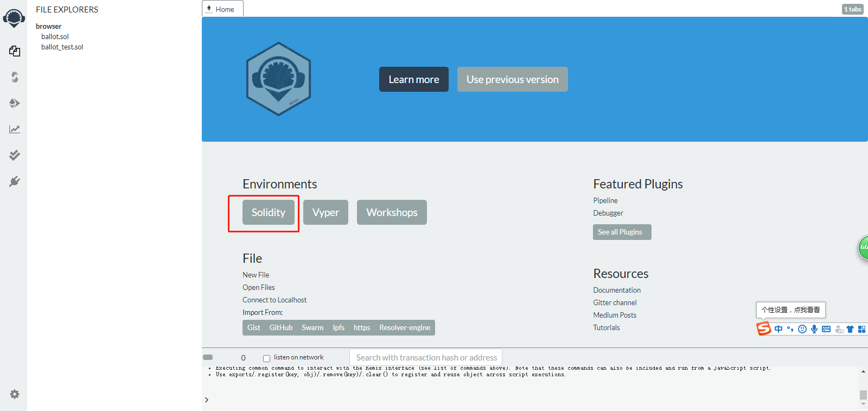The width and height of the screenshot is (868, 411).
Task: Select the Home tab
Action: [223, 9]
